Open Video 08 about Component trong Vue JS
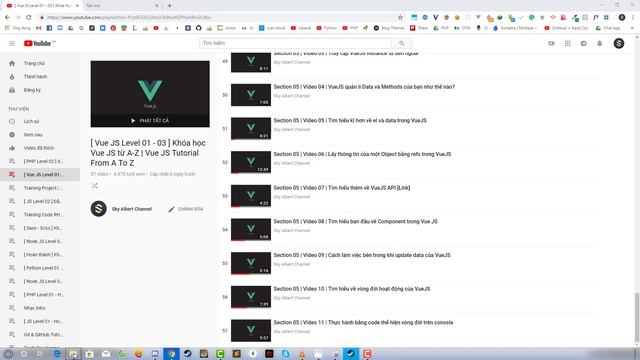640x360 pixels. click(x=355, y=222)
